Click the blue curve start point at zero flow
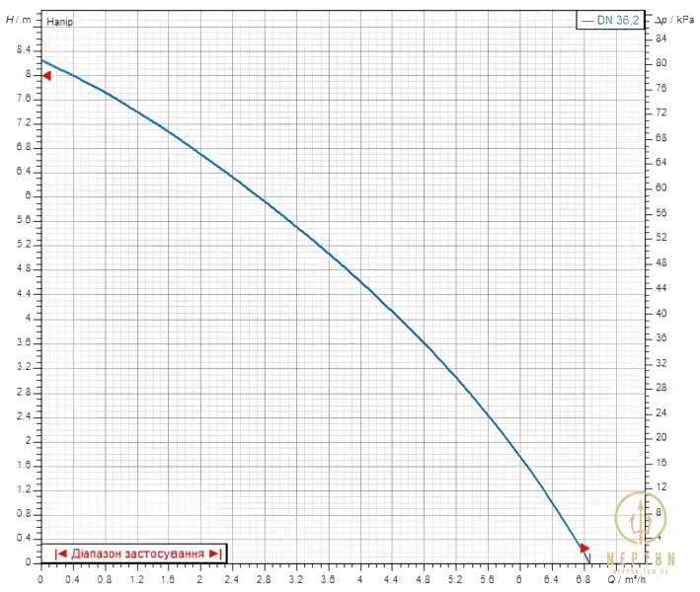This screenshot has height=592, width=700. (x=42, y=60)
